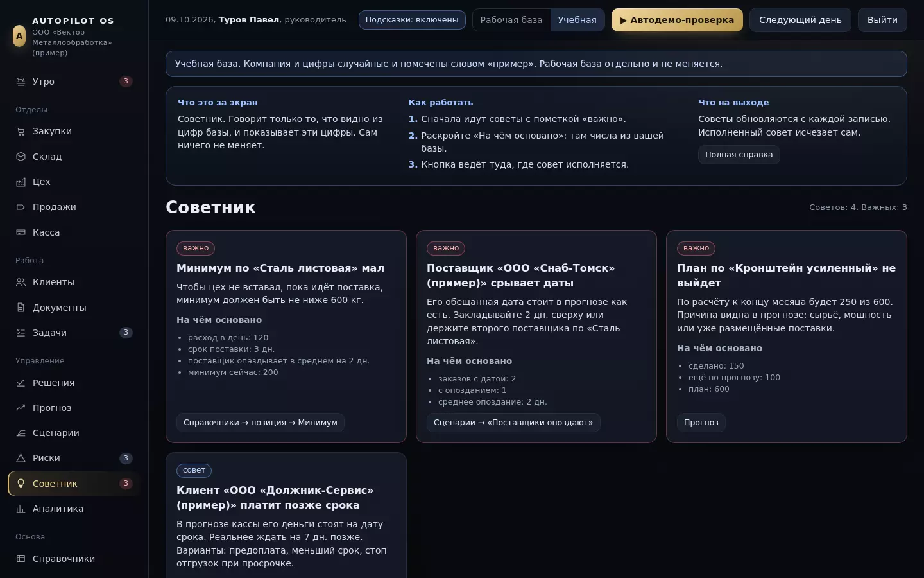Switch to Рабочая база database
The image size is (924, 578).
(x=511, y=20)
